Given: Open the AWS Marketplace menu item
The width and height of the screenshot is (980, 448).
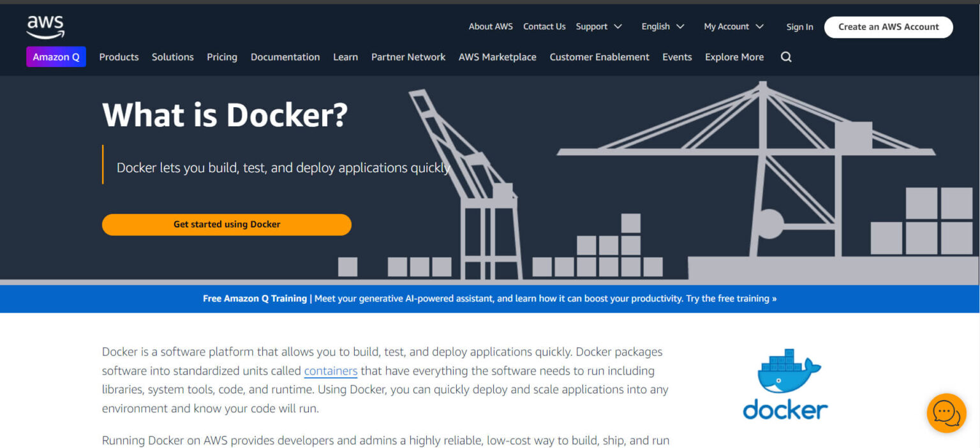Looking at the screenshot, I should (x=497, y=57).
